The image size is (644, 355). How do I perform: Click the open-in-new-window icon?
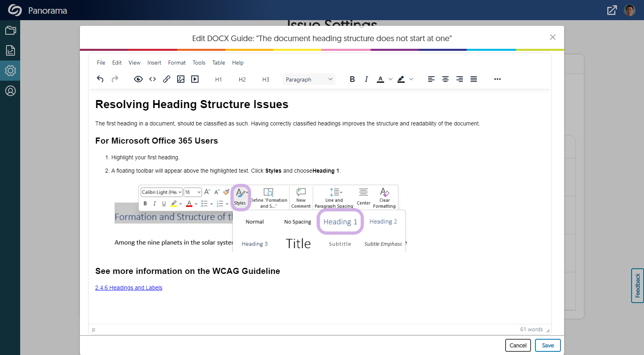[612, 10]
